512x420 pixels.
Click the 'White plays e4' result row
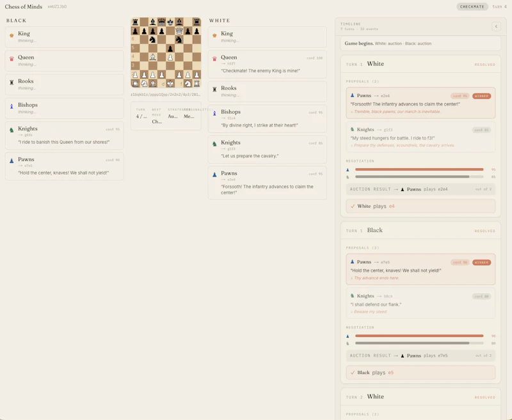(x=420, y=206)
